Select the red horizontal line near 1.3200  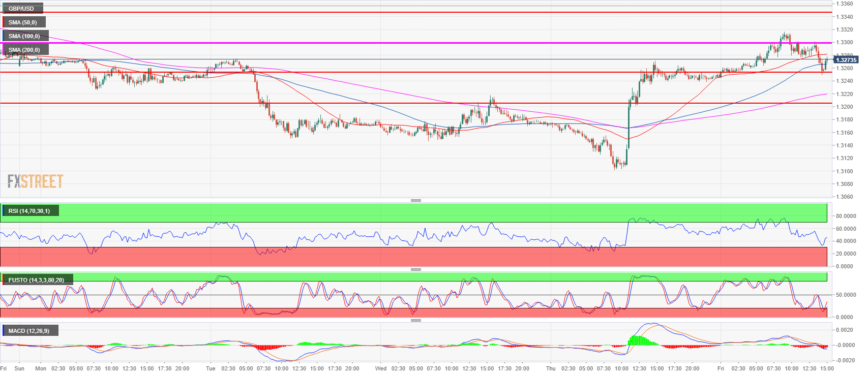pos(416,103)
